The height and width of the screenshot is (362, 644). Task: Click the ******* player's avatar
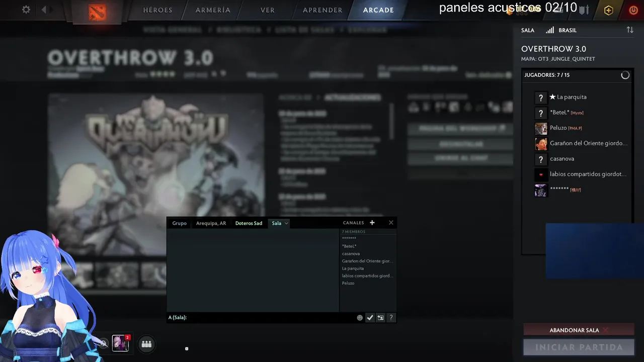541,190
